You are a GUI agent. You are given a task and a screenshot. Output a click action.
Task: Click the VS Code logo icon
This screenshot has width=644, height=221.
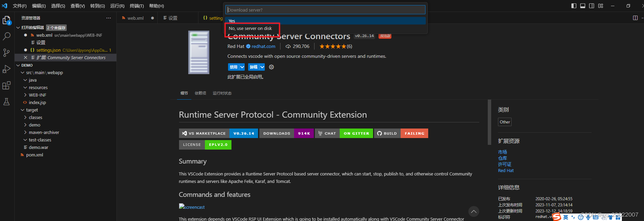4,6
